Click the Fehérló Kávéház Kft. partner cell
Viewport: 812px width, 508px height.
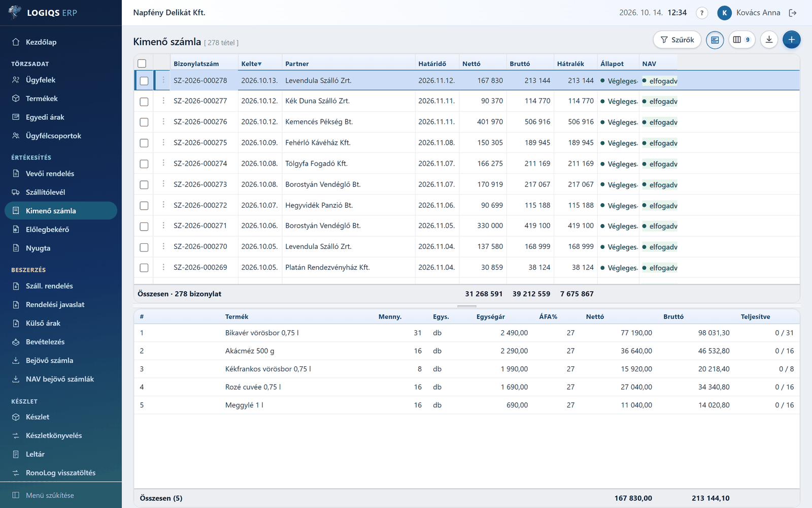pos(348,143)
